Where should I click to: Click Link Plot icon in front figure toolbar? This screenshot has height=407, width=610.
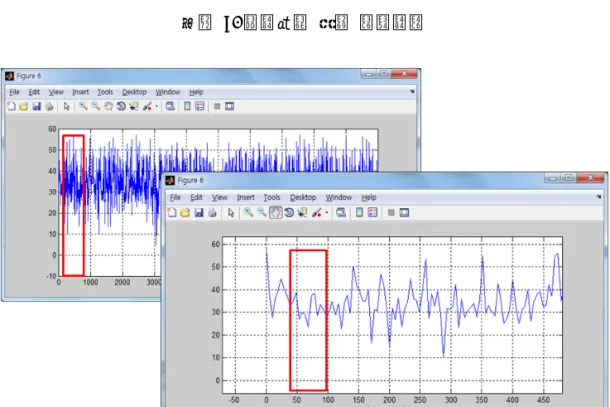point(341,212)
